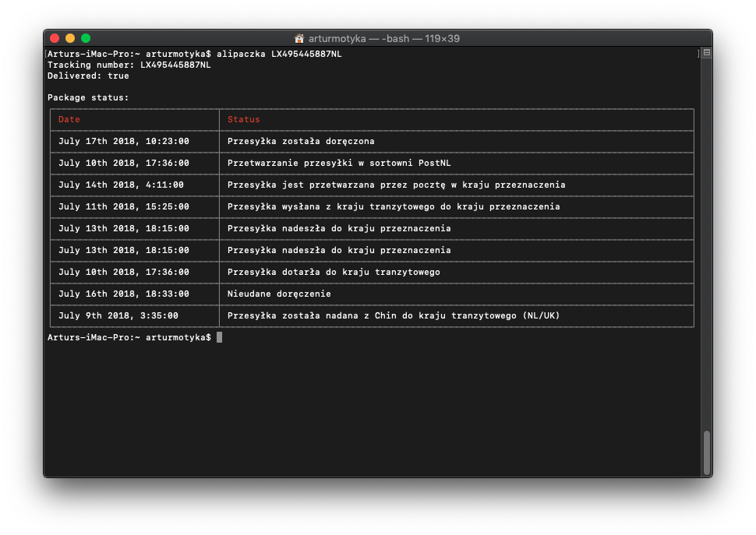
Task: Click the red 'Status' column header
Action: (x=243, y=119)
